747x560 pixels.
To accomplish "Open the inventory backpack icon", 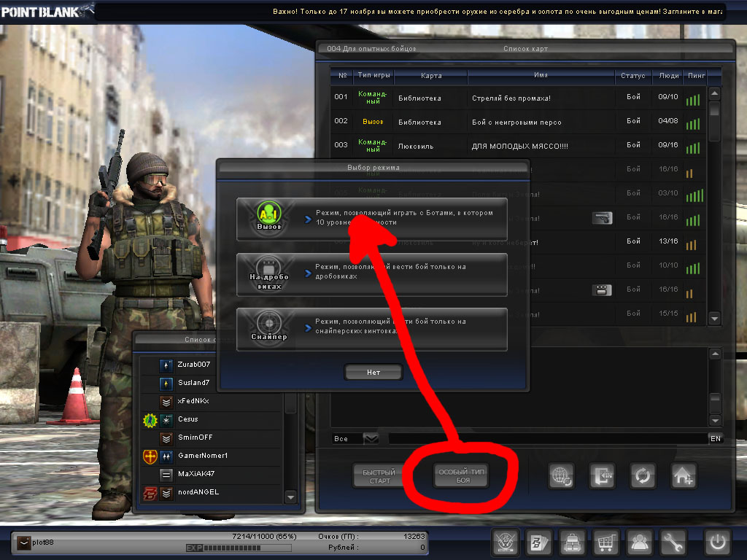I will (572, 542).
